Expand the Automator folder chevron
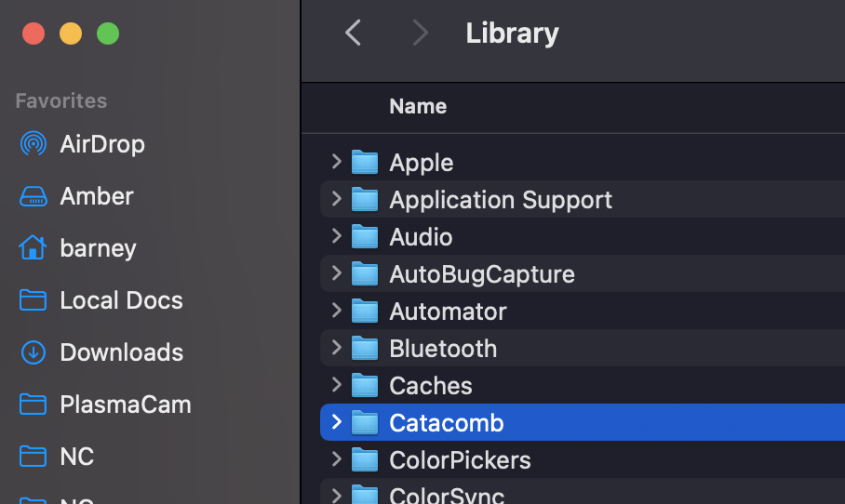The width and height of the screenshot is (845, 504). (x=336, y=311)
